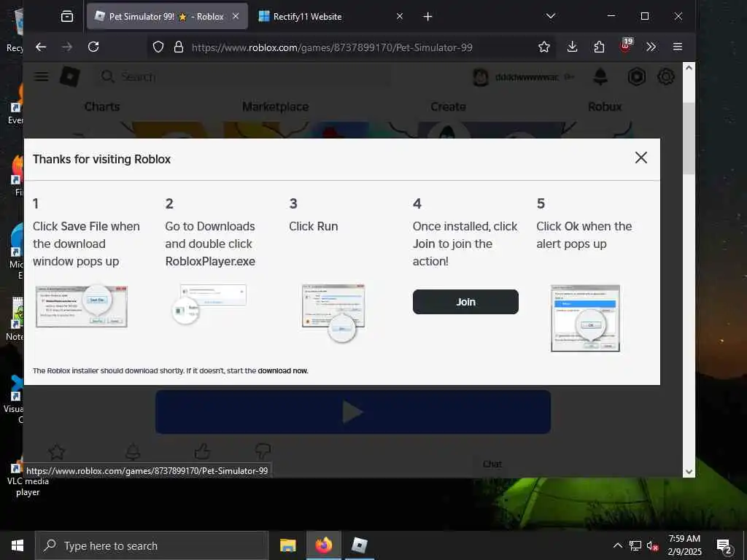Viewport: 747px width, 560px height.
Task: Open the Marketplace navigation tab
Action: [x=275, y=106]
